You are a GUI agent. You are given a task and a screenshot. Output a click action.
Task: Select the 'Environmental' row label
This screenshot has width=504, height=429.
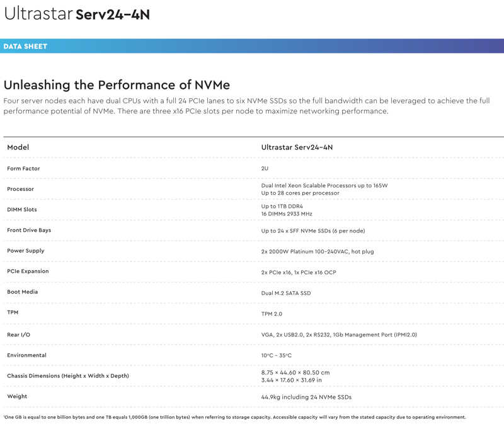(26, 355)
